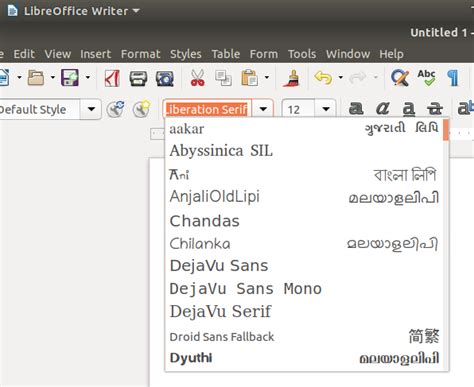Open the Edit menu
The width and height of the screenshot is (474, 387).
pos(24,54)
